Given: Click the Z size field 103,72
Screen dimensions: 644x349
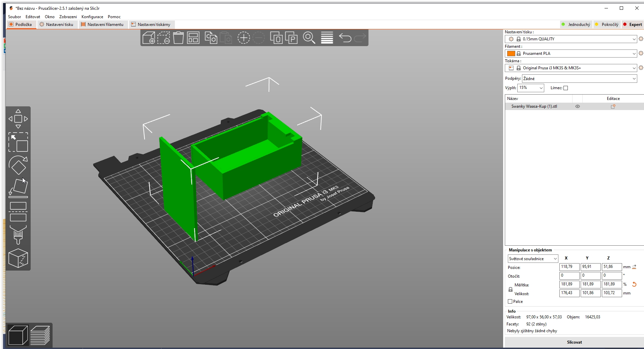Looking at the screenshot, I should [612, 293].
